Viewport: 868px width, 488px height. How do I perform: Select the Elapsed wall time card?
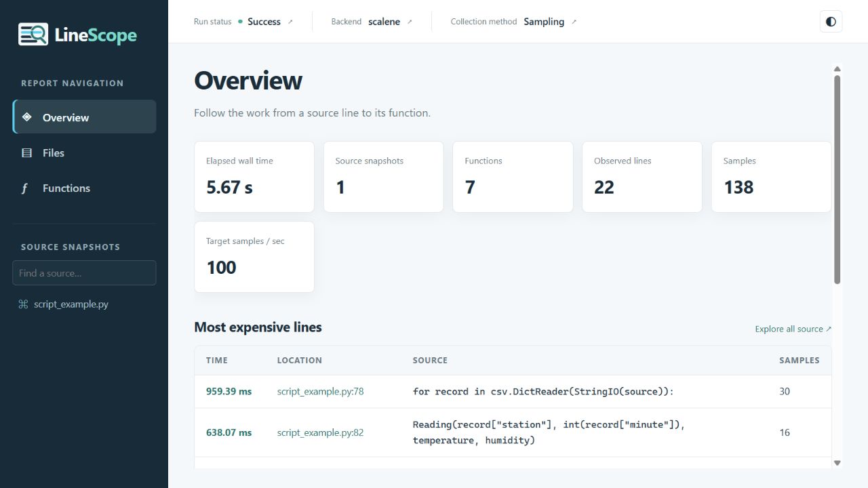pos(254,177)
